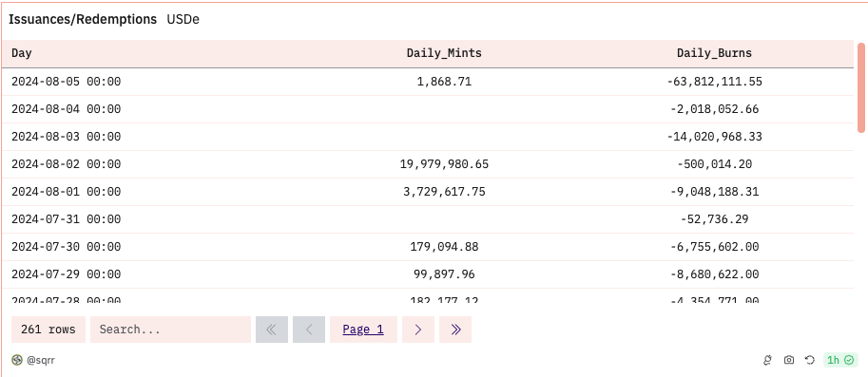This screenshot has height=377, width=868.
Task: Go to previous page arrow
Action: pyautogui.click(x=309, y=330)
